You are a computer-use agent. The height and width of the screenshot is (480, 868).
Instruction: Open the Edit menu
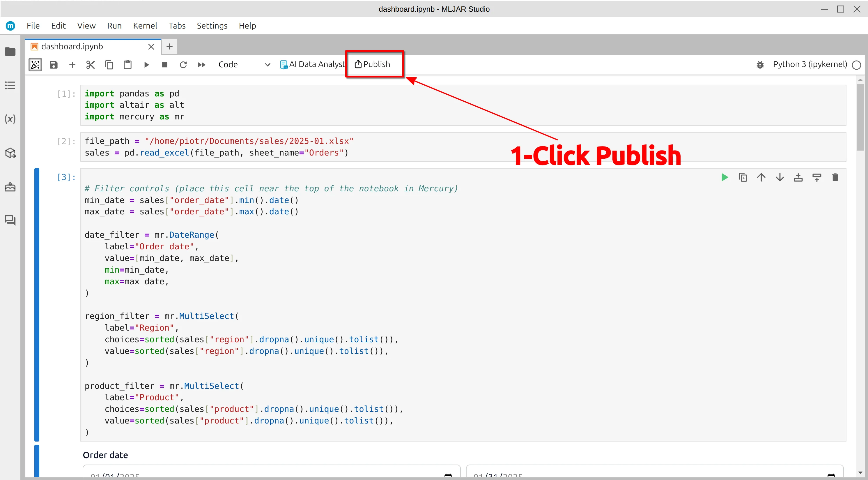coord(58,26)
